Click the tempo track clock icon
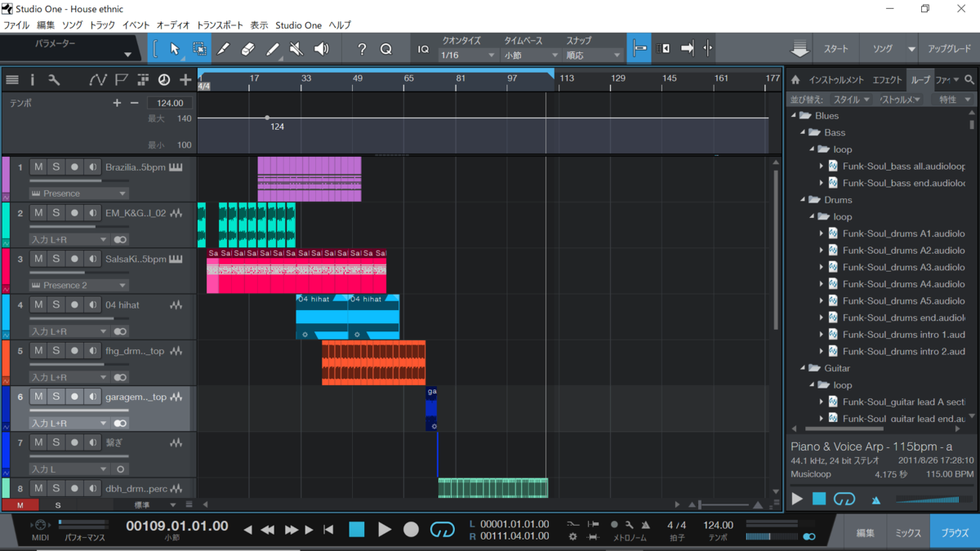Viewport: 980px width, 551px height. (x=164, y=80)
